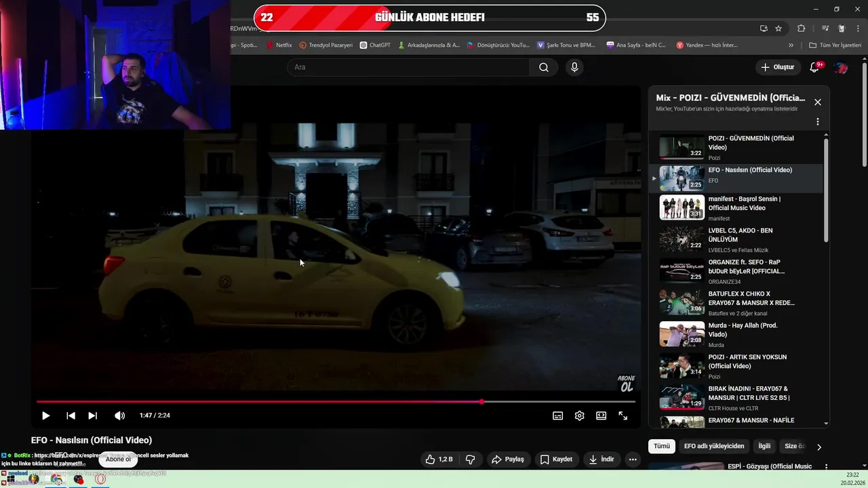Start voice search with microphone icon

tap(574, 67)
